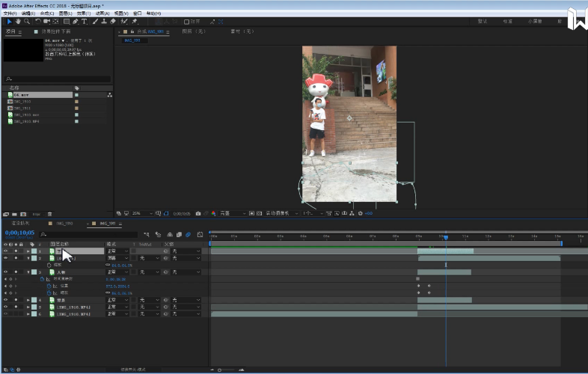588x374 pixels.
Task: Select the Rectangle shape tool
Action: (67, 22)
